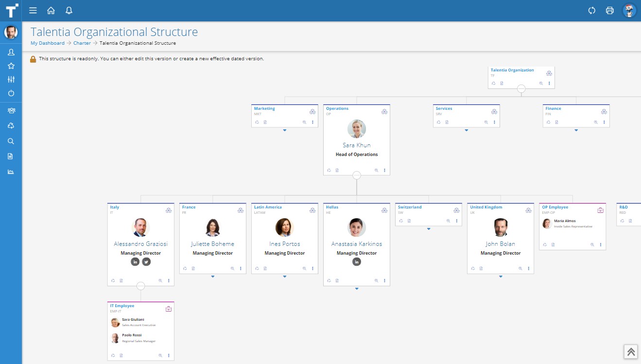Open the Marketing unit title link
The height and width of the screenshot is (364, 641).
tap(264, 108)
